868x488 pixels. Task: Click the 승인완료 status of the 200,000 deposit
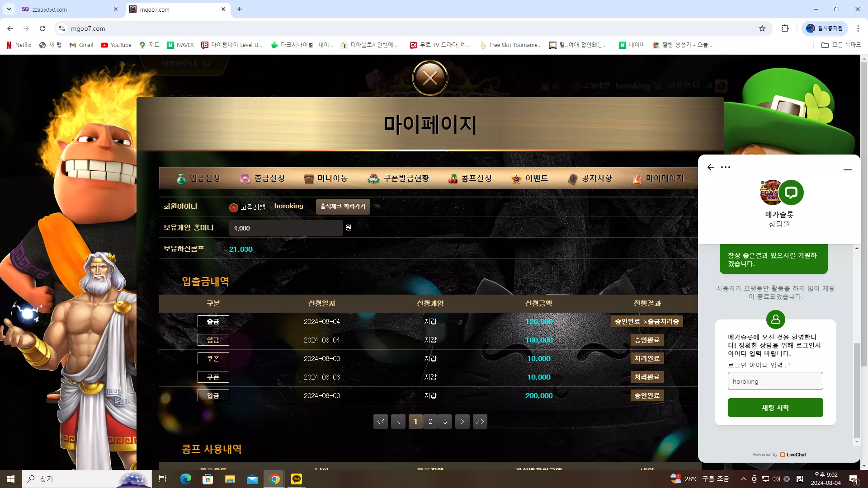point(647,395)
